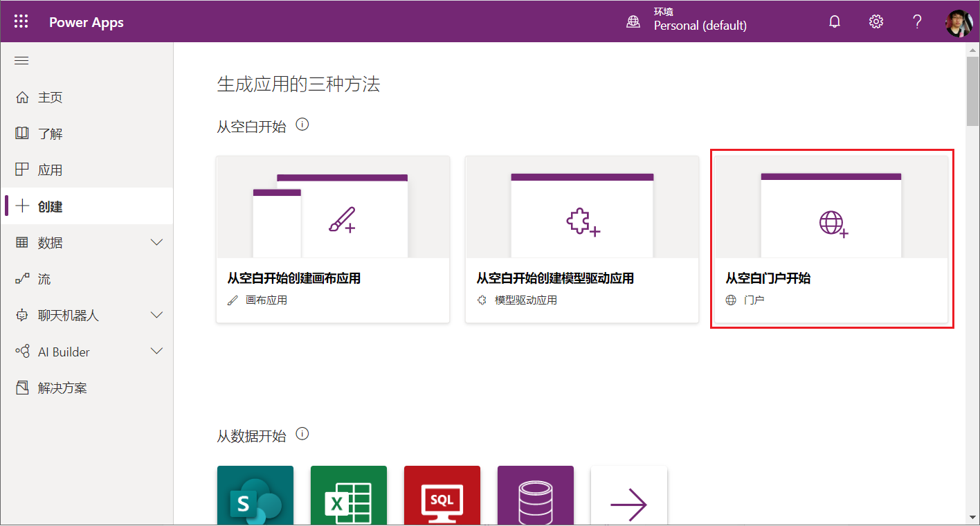This screenshot has height=526, width=980.
Task: Start from the purple database tile
Action: (536, 496)
